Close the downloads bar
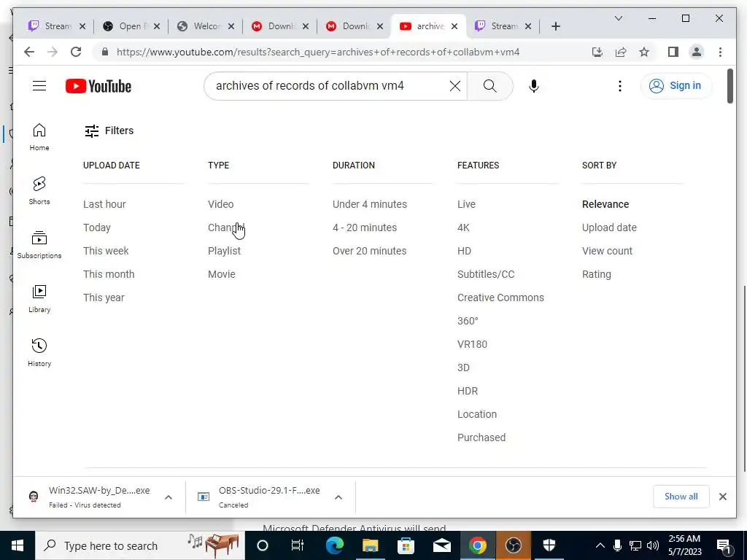747x560 pixels. pos(723,497)
